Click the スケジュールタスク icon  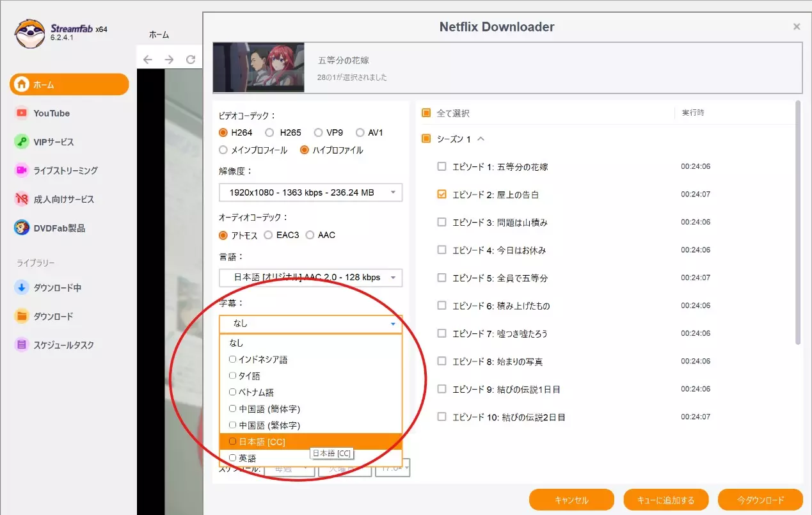[x=22, y=345]
